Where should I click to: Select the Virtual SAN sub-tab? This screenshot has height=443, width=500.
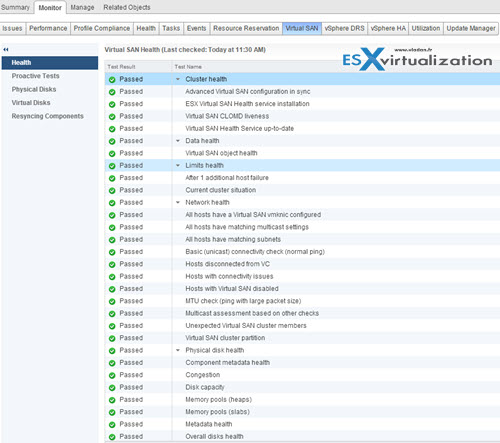[x=302, y=29]
